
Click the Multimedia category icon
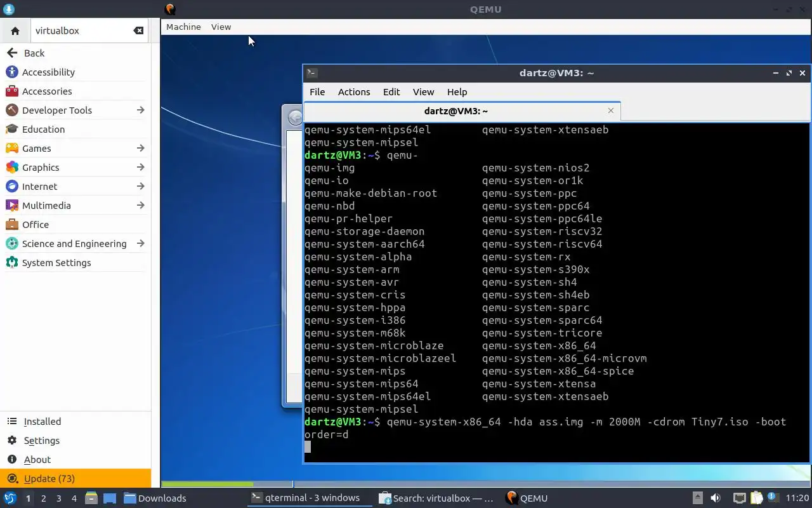pyautogui.click(x=11, y=205)
